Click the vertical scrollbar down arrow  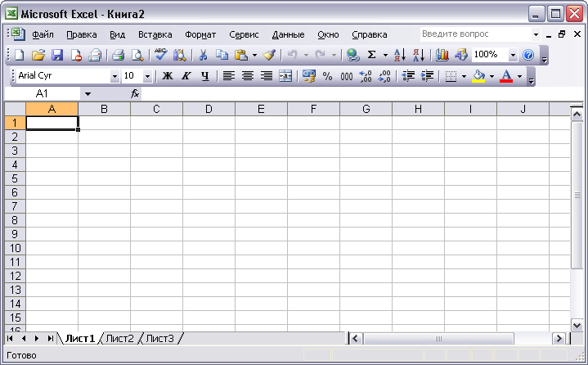pyautogui.click(x=577, y=325)
